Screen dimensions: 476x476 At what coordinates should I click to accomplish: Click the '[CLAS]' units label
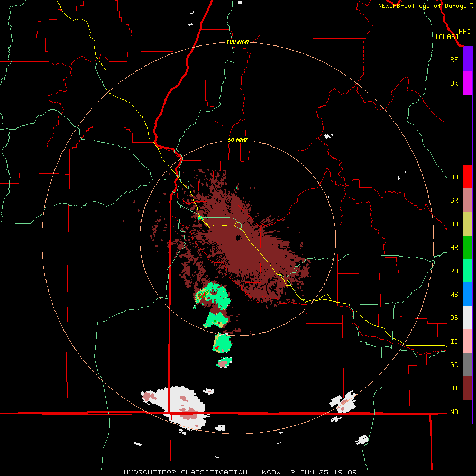[447, 36]
